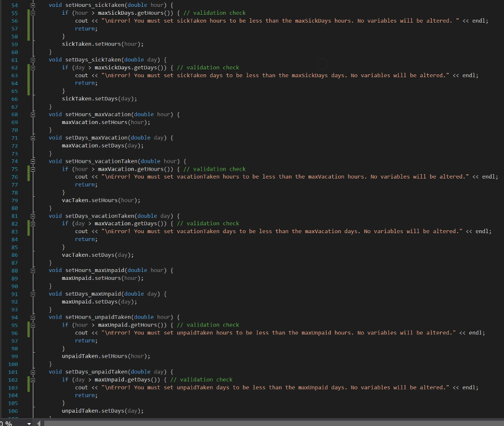Click the unpaidTaken days error string on line 103
The image size is (504, 426).
(x=275, y=388)
